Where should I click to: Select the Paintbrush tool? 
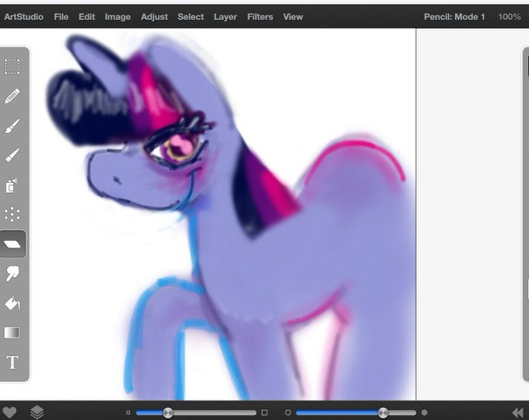12,126
